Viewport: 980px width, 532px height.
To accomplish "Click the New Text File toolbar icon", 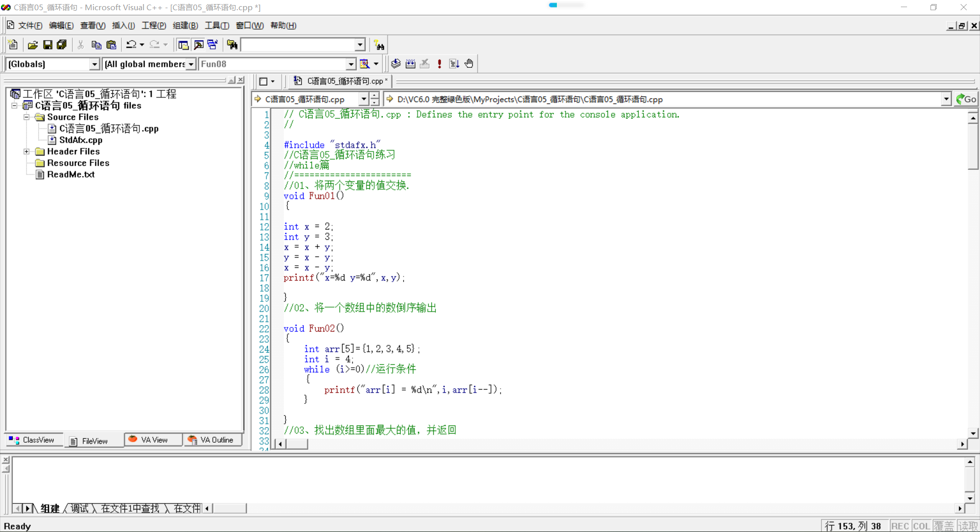I will 13,45.
